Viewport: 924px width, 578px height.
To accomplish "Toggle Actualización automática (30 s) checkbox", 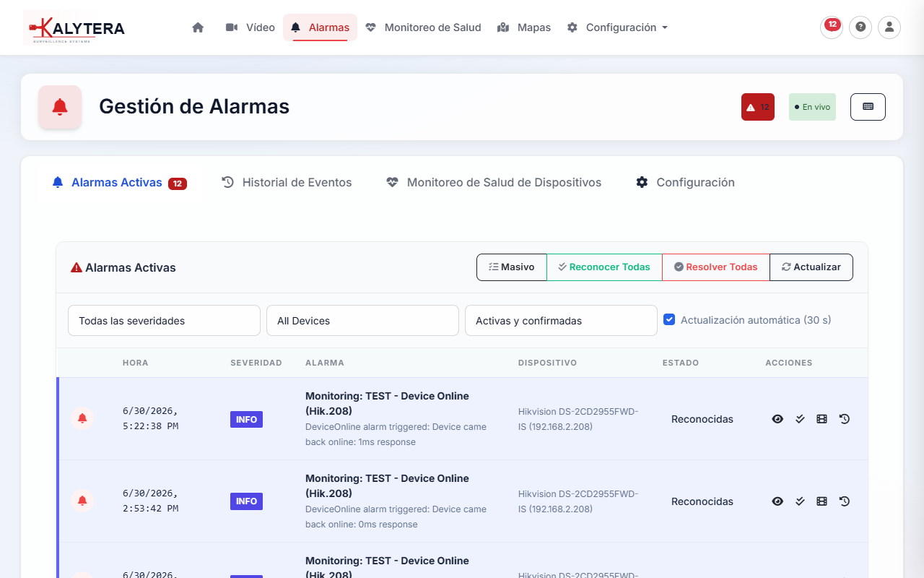I will [x=669, y=319].
